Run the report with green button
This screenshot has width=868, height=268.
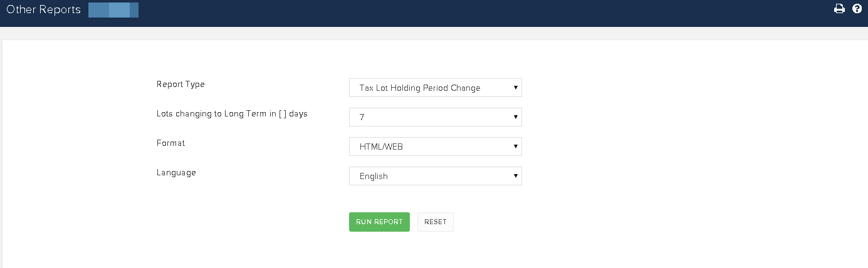[379, 222]
